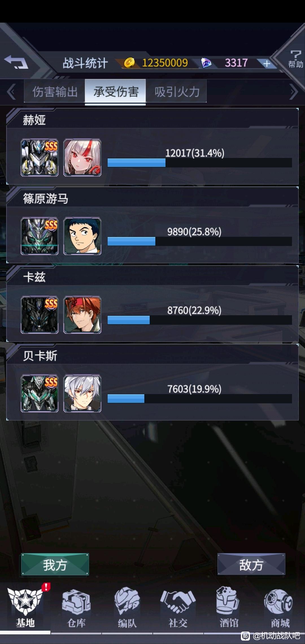Select the 承受伤害 tab

[x=116, y=92]
